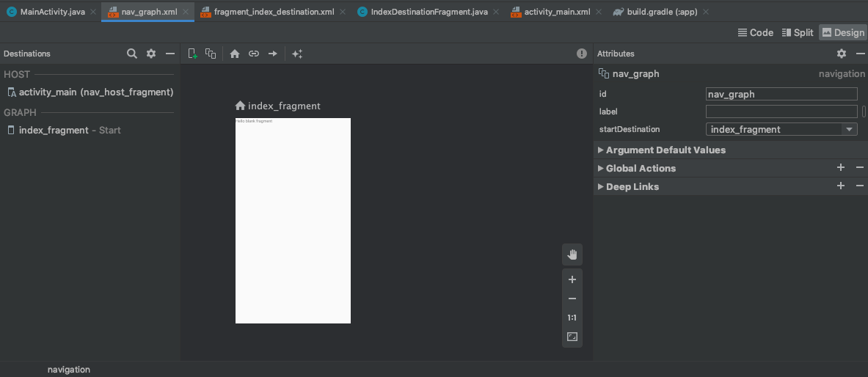Click the index_fragment title above preview
This screenshot has height=377, width=868.
tap(284, 106)
